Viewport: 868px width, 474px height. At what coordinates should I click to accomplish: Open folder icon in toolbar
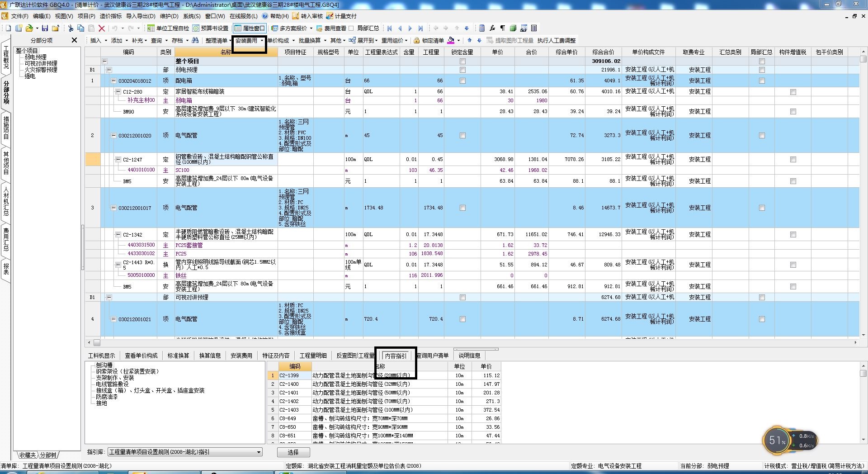(29, 28)
